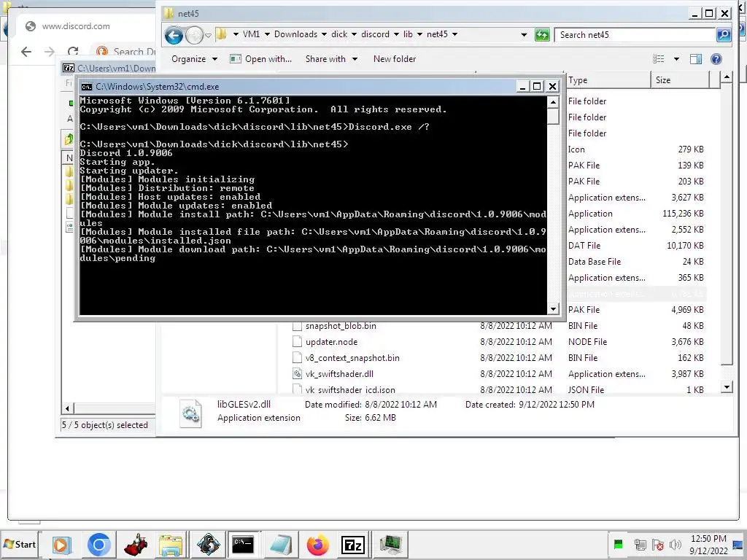Select the v8_context_snapshot.bin file
This screenshot has height=560, width=747.
pyautogui.click(x=352, y=358)
